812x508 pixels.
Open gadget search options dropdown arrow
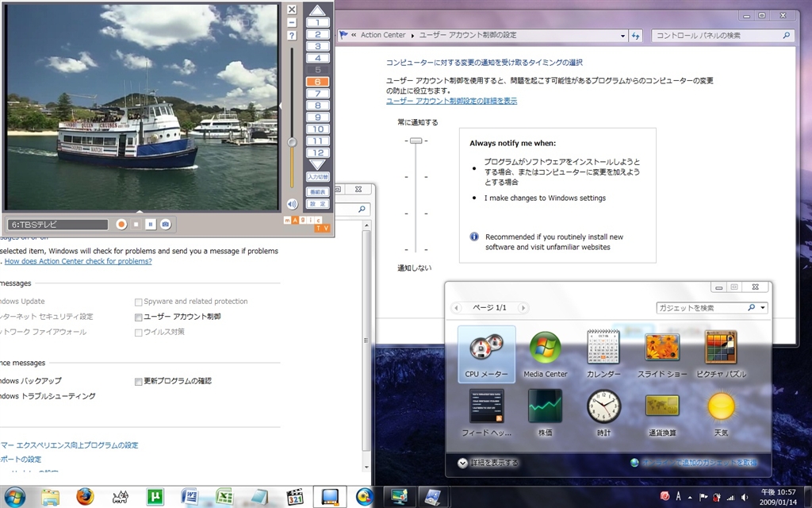[763, 308]
